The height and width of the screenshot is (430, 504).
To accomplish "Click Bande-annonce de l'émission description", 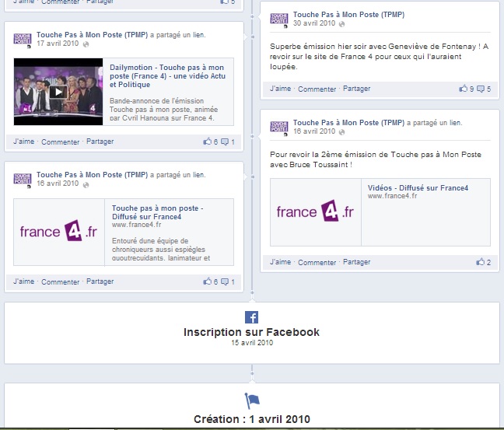I will (x=163, y=110).
